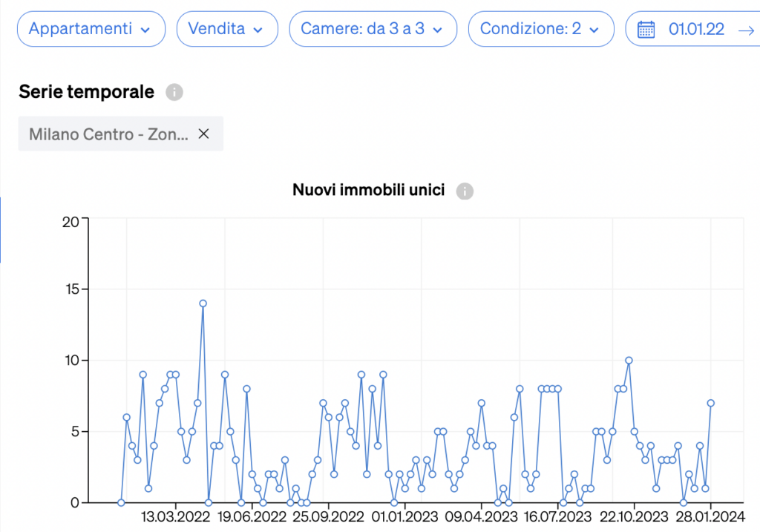Remove the Milano Centro zone tag

tap(203, 134)
